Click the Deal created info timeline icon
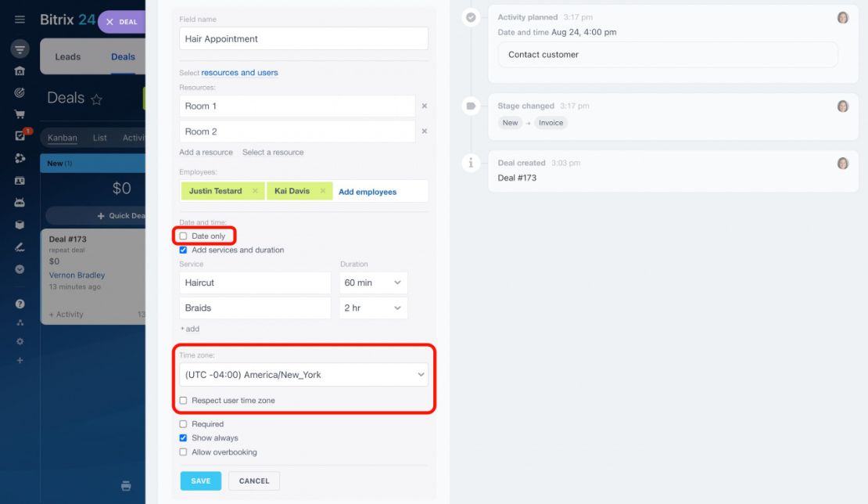This screenshot has width=868, height=504. pos(471,163)
